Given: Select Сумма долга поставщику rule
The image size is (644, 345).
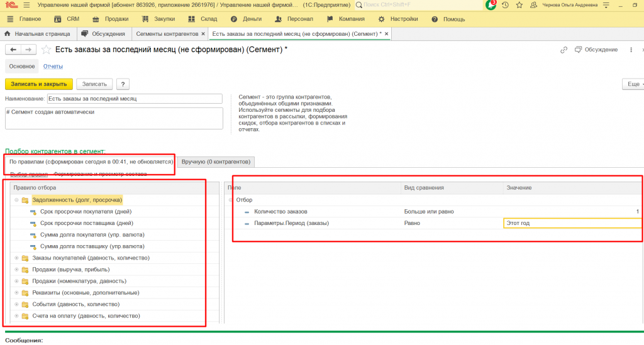Looking at the screenshot, I should click(x=92, y=246).
